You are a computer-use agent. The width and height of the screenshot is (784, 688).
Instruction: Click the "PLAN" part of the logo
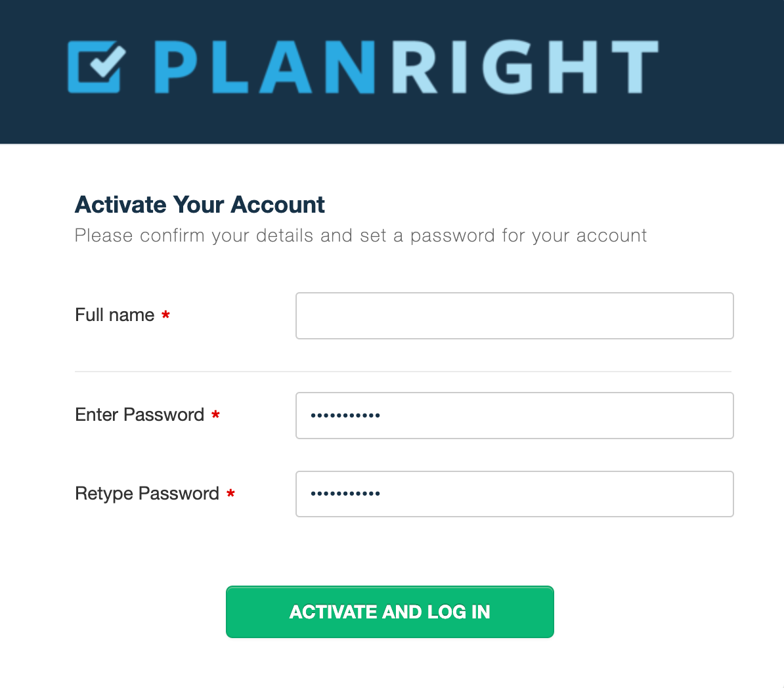(264, 67)
